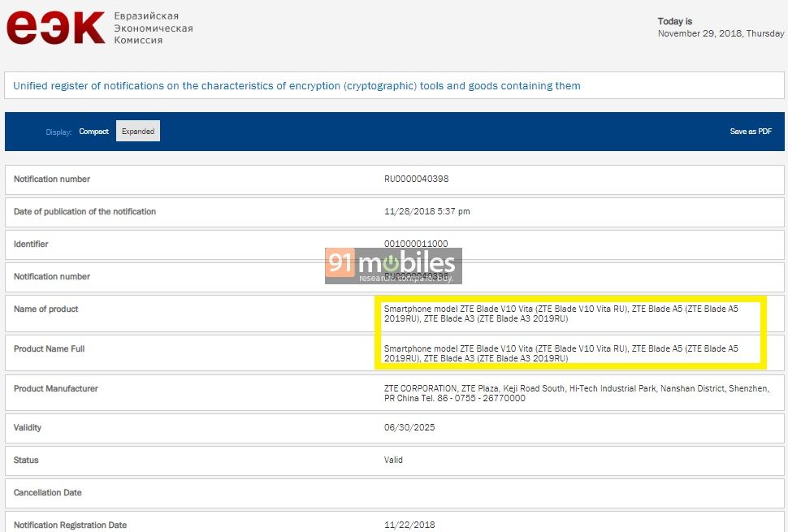Select the ZTE CORPORATION manufacturer address
Viewport: 788px width, 532px height.
tap(577, 393)
